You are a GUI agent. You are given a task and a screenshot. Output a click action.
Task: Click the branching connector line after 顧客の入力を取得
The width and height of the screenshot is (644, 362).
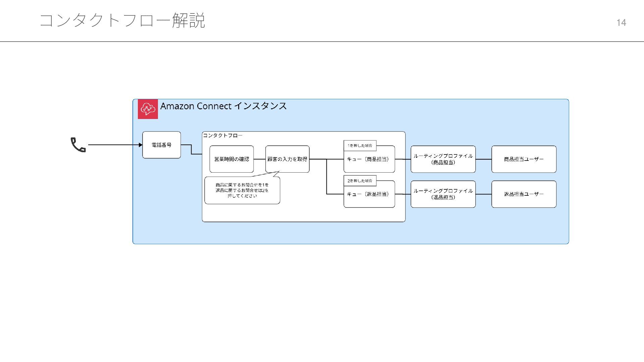tap(327, 177)
